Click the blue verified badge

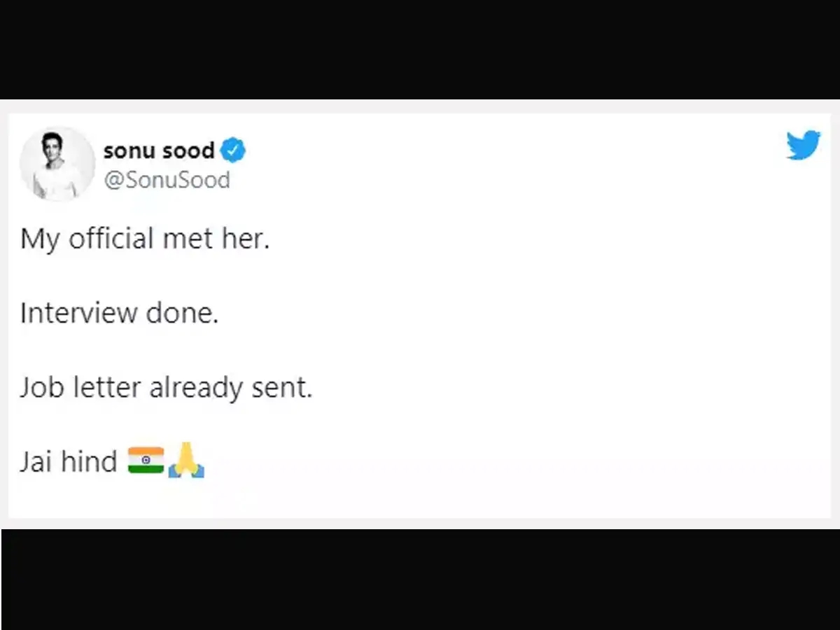[x=233, y=150]
